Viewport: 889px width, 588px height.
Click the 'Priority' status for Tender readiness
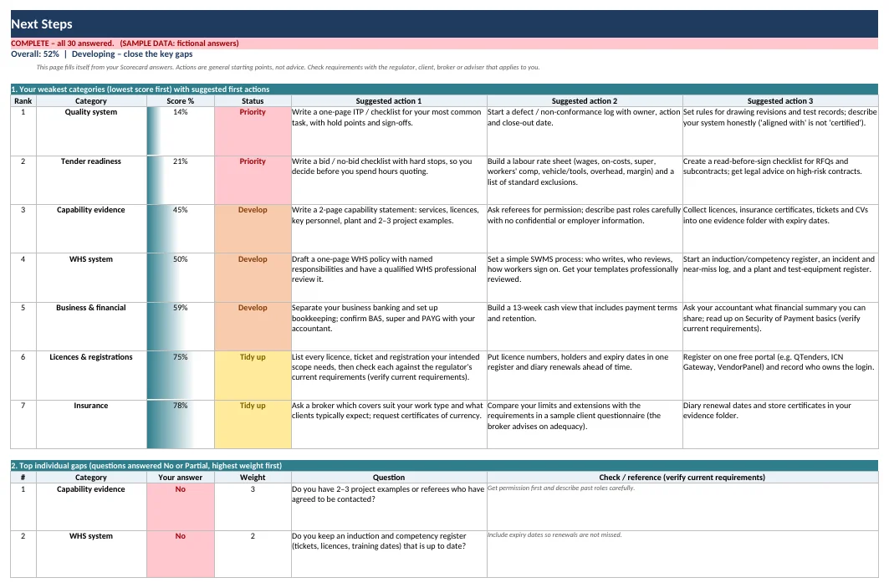(253, 181)
